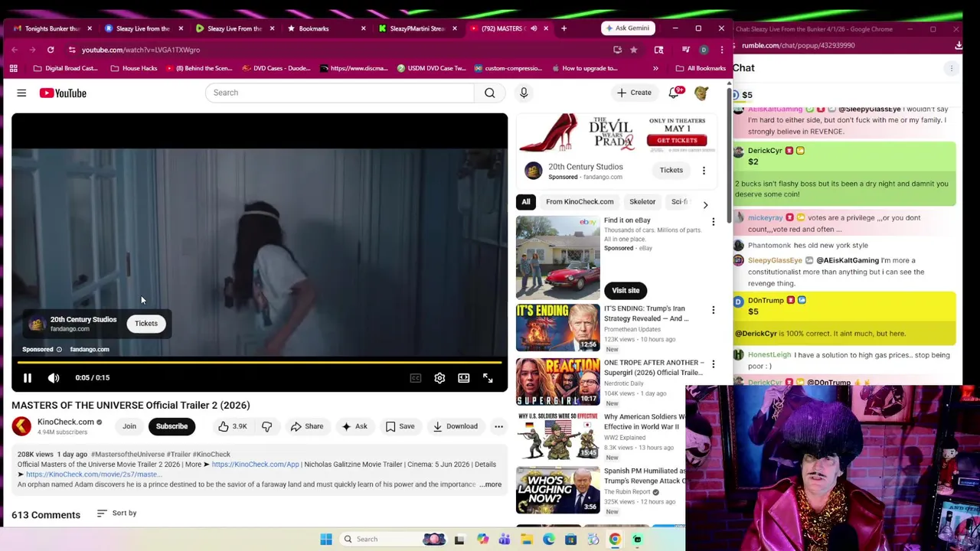Open YouTube notifications bell

[675, 93]
